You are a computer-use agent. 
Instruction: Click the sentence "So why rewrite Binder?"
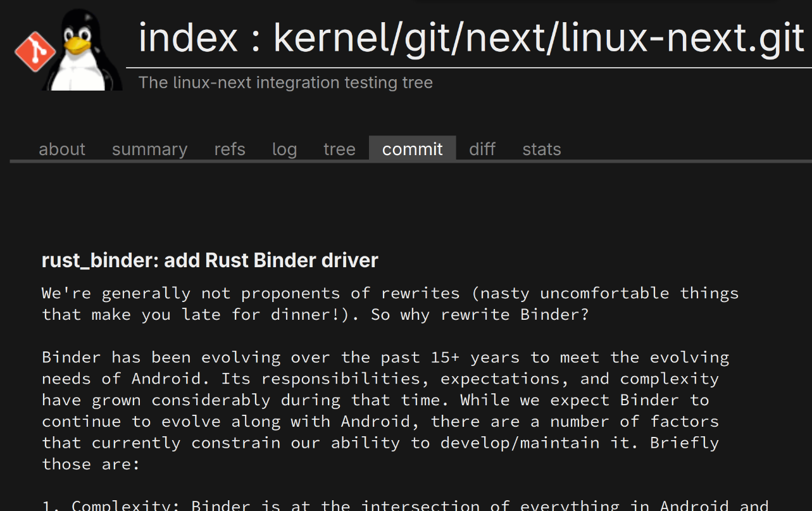(x=479, y=315)
